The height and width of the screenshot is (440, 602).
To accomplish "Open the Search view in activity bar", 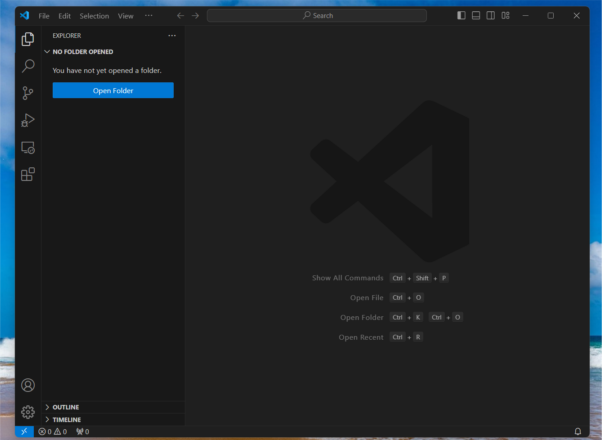I will [28, 66].
